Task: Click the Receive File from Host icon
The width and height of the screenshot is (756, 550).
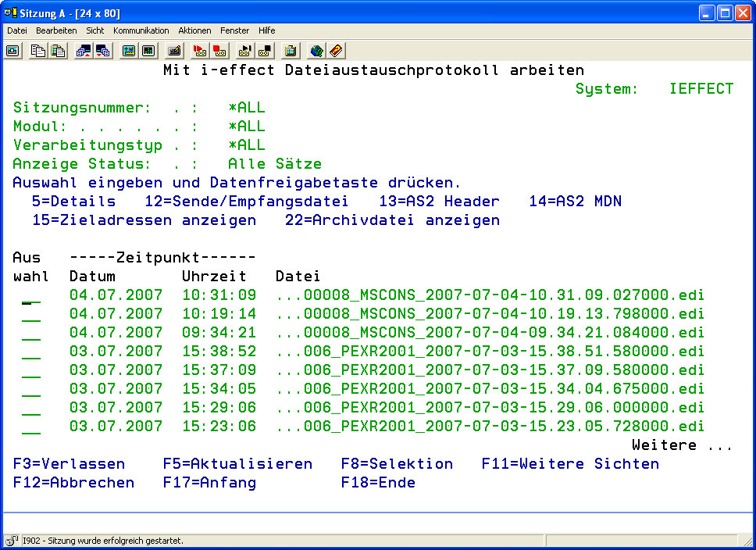Action: pyautogui.click(x=102, y=51)
